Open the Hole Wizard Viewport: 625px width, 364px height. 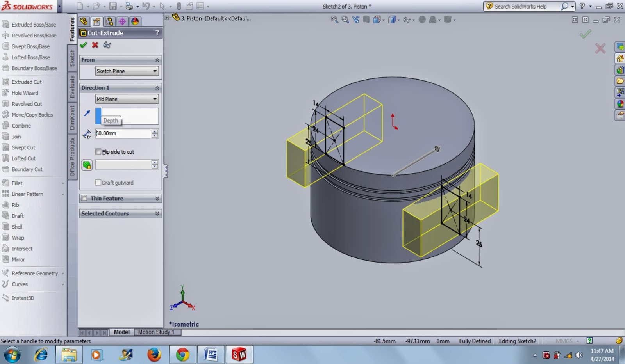tap(25, 93)
